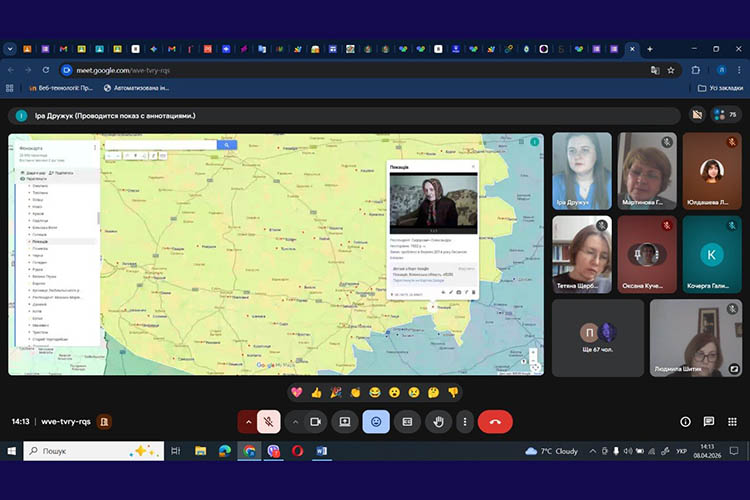Open more options three-dot menu
The image size is (750, 500).
pyautogui.click(x=463, y=422)
